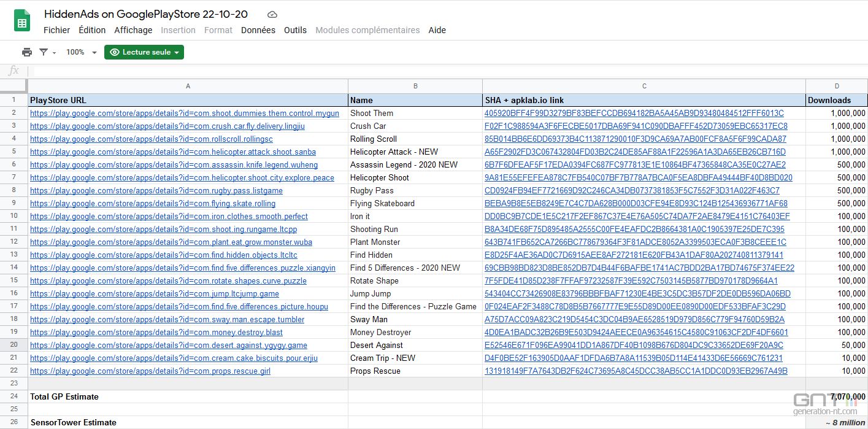Select row 1 header number
Image resolution: width=868 pixels, height=429 pixels.
click(13, 100)
